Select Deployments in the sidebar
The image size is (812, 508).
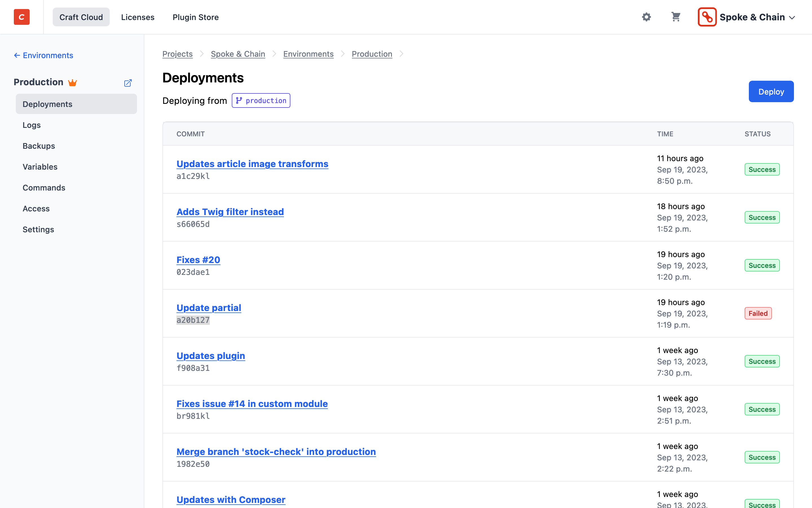coord(76,104)
